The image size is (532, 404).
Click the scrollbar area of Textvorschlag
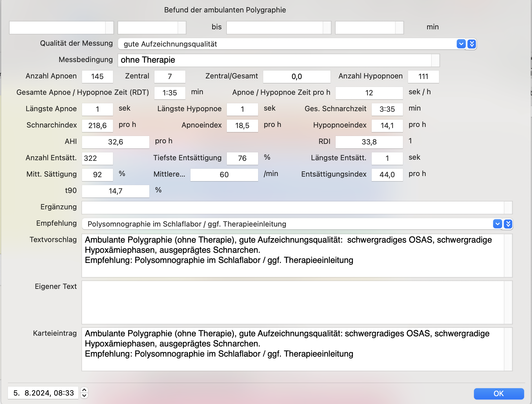(x=508, y=256)
